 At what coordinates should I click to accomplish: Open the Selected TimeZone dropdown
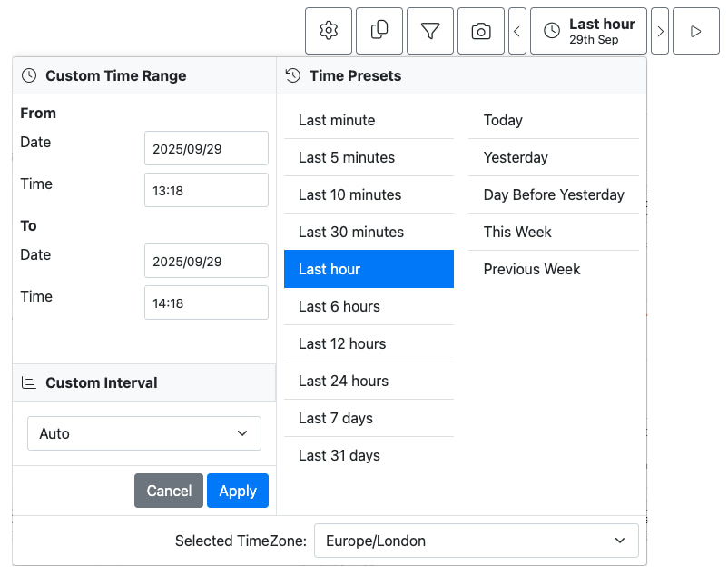point(476,541)
